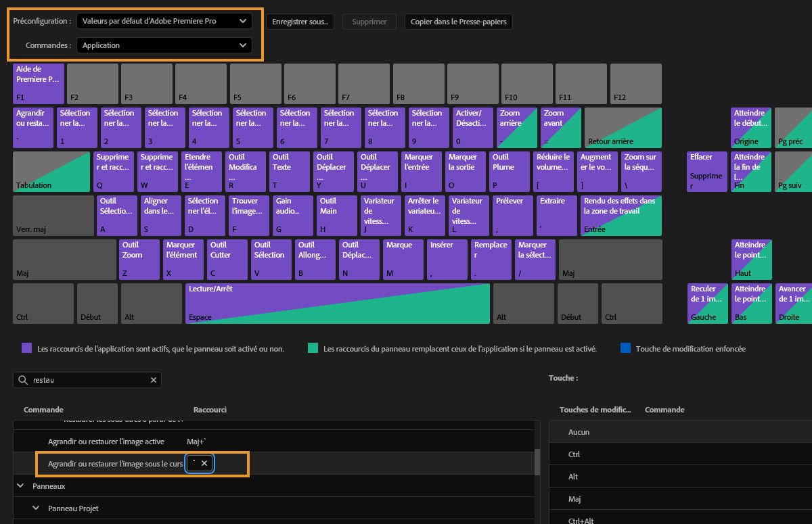The width and height of the screenshot is (812, 524).
Task: Click the V key for Outil Sélection
Action: click(x=271, y=259)
